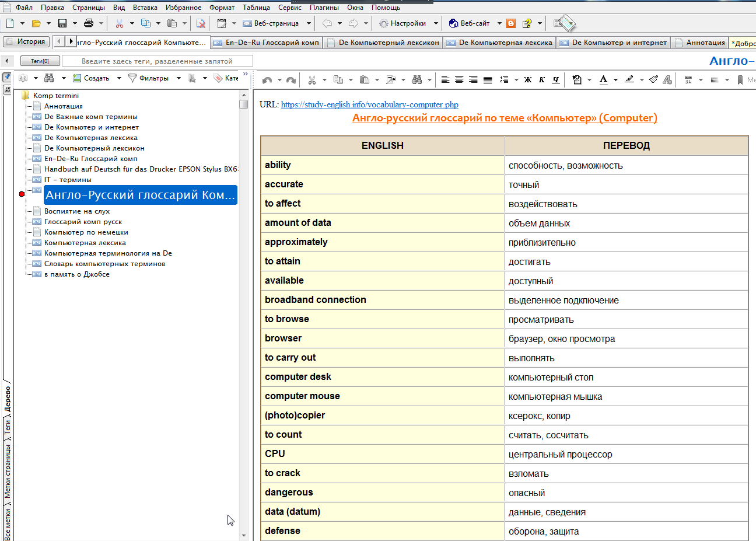Click the Open folder icon
Screen dimensions: 756x541
(36, 23)
